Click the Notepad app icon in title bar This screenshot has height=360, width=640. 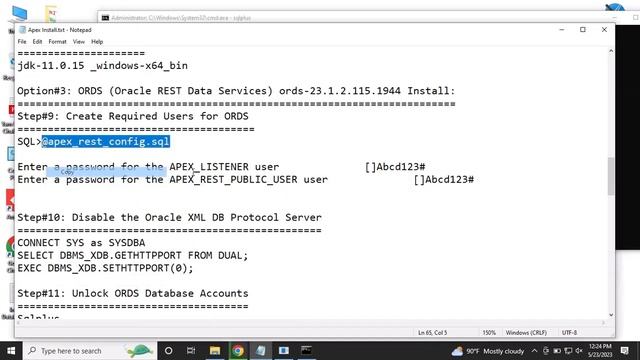pos(22,30)
